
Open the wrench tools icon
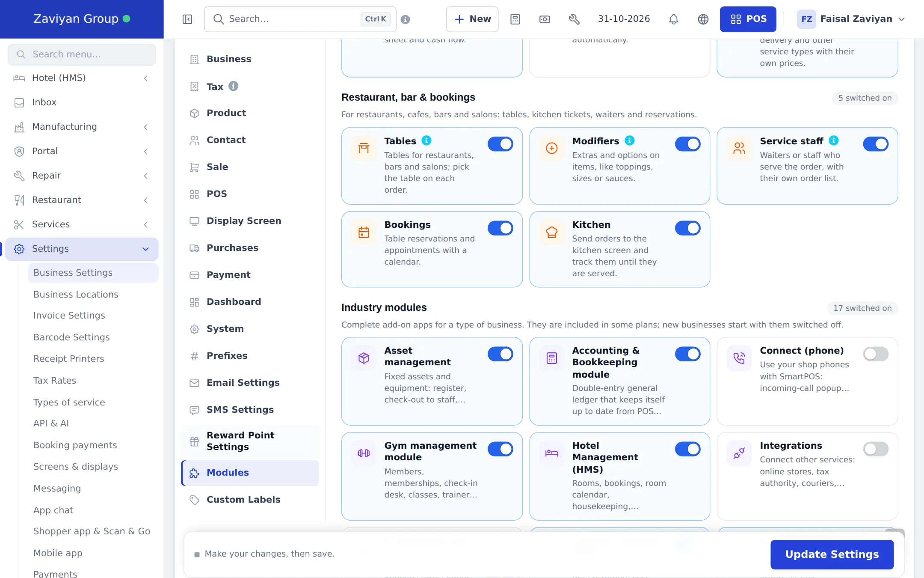(x=574, y=19)
